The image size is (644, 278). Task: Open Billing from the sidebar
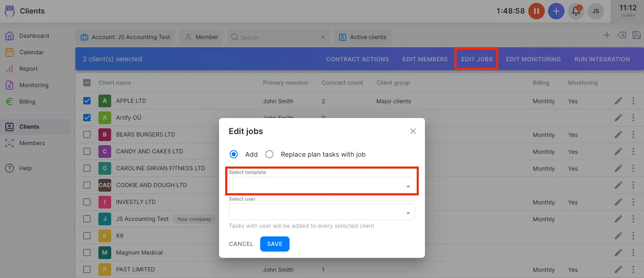(27, 102)
